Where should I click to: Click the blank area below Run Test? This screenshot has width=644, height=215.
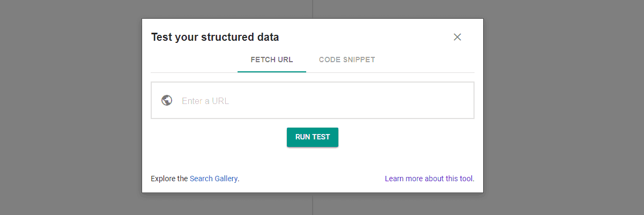click(x=313, y=161)
